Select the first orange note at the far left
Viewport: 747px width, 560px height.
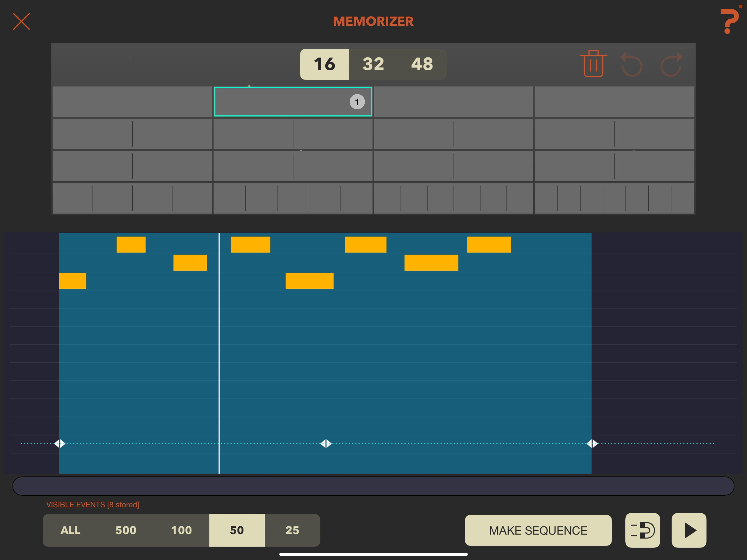[x=73, y=281]
